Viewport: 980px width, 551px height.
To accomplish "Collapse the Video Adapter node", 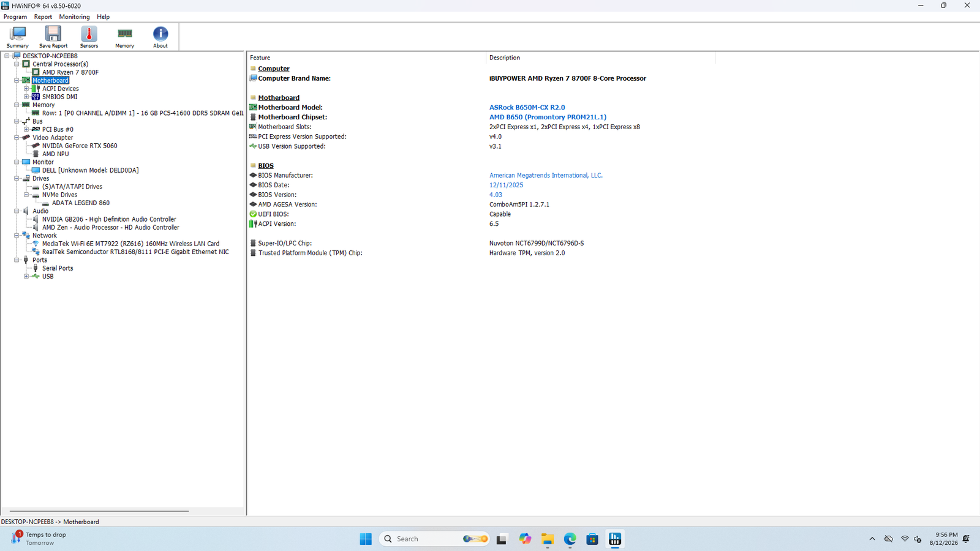I will 17,138.
